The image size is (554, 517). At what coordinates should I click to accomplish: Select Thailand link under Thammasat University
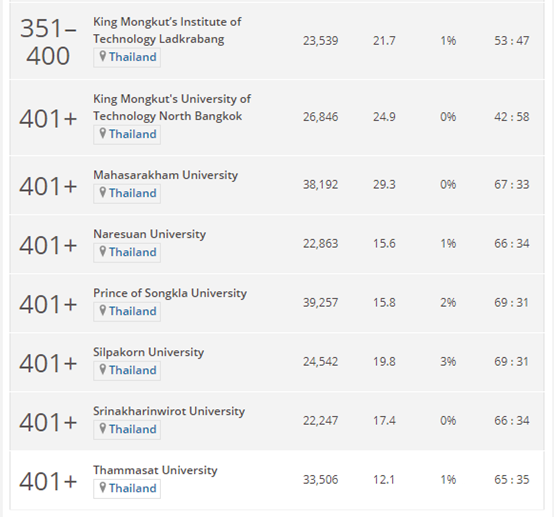point(132,488)
